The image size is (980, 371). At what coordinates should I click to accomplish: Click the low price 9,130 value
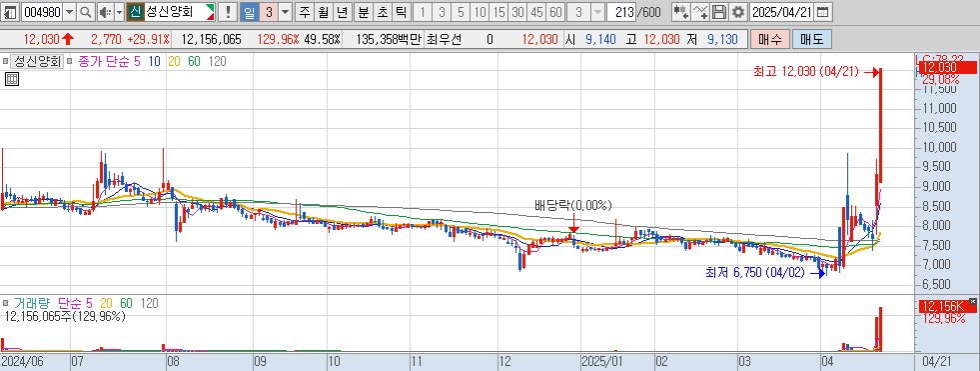723,39
